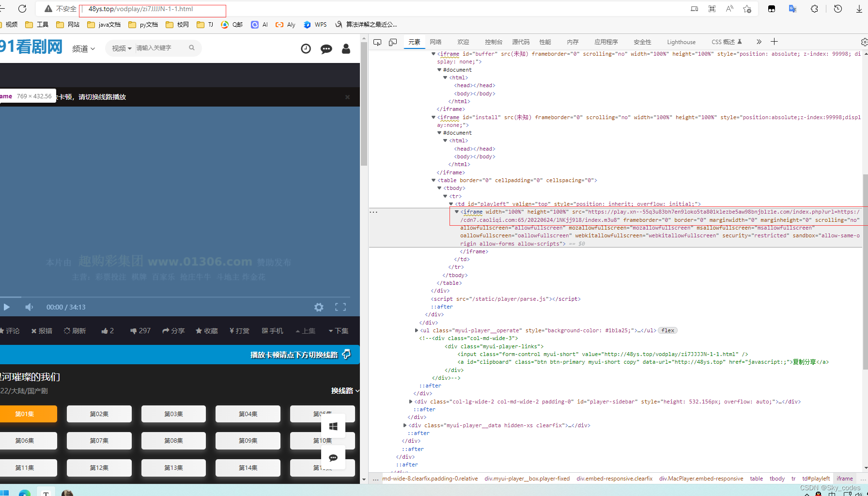
Task: Open browser downloads arrow icon
Action: [x=859, y=9]
